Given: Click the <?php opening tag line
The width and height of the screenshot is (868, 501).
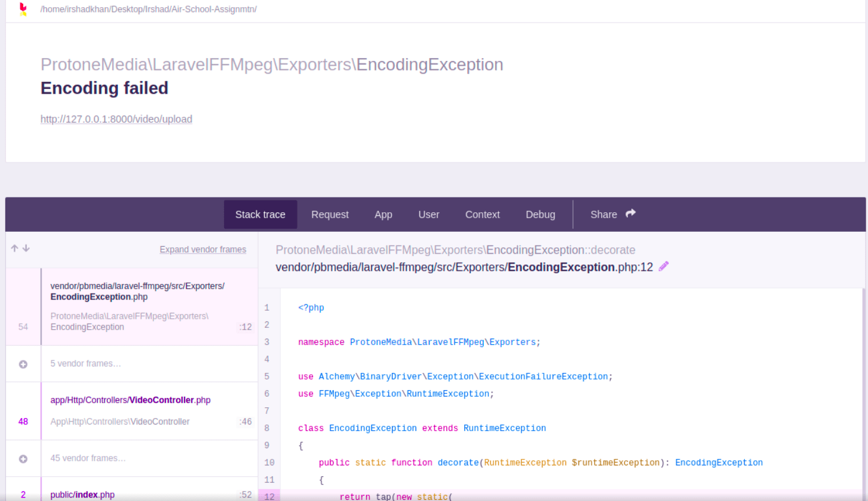Looking at the screenshot, I should [x=311, y=308].
